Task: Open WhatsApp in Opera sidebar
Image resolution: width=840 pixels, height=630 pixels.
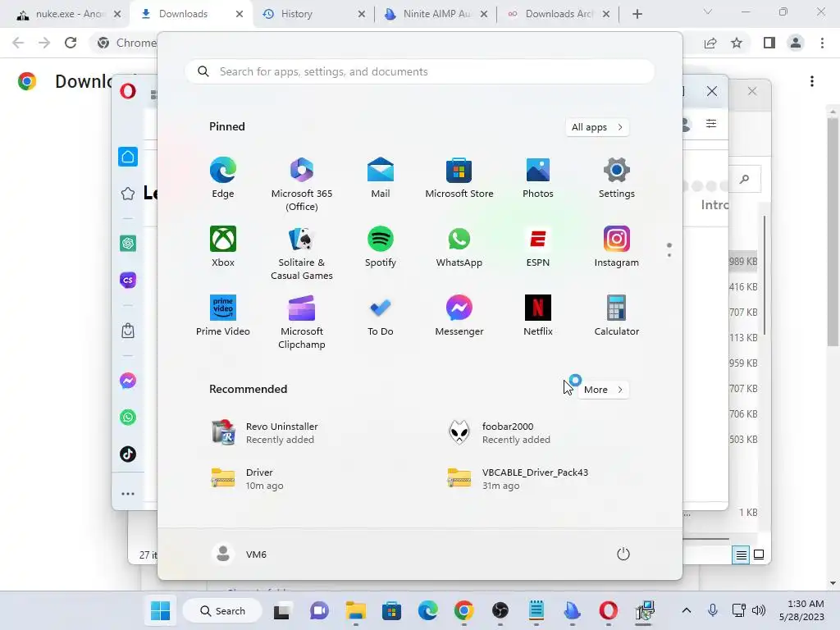Action: tap(128, 418)
